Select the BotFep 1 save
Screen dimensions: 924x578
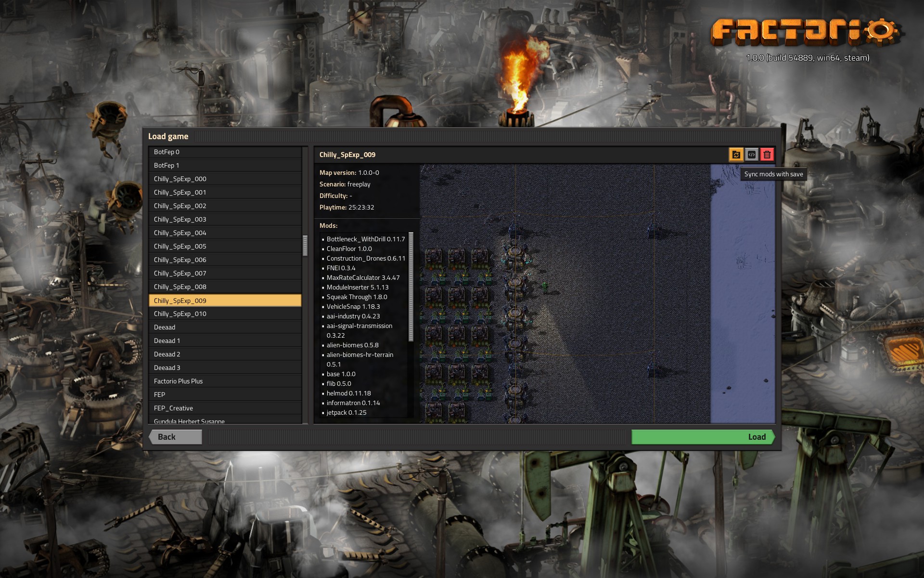tap(225, 165)
